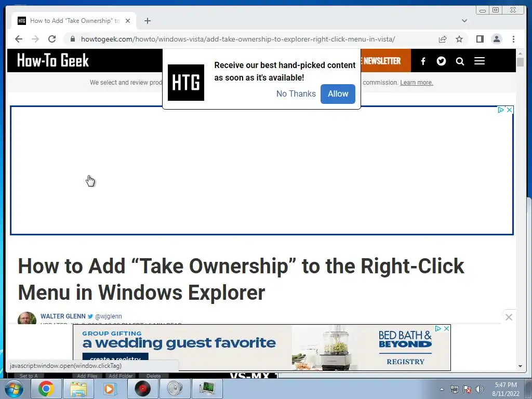Open Chrome's three-dot menu

pos(513,39)
